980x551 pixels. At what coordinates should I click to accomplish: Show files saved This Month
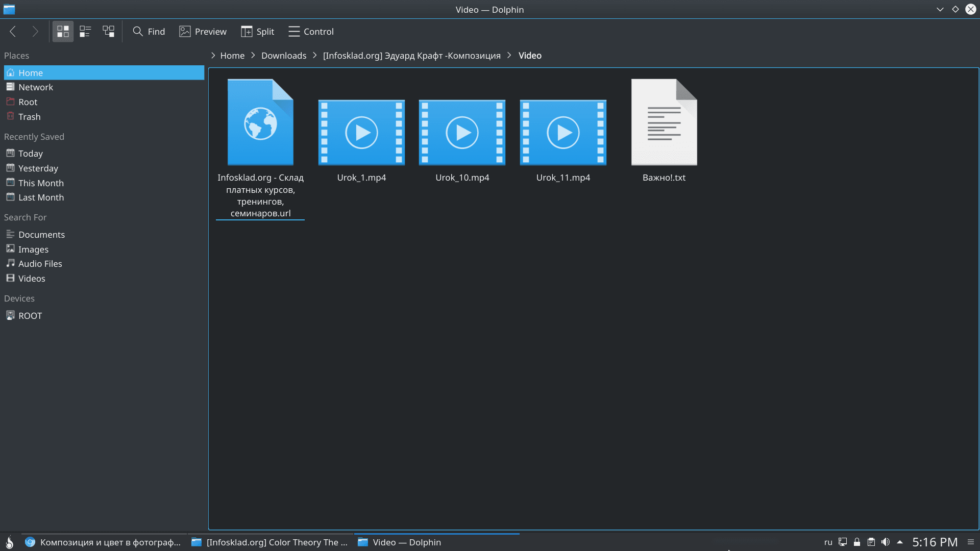coord(104,183)
